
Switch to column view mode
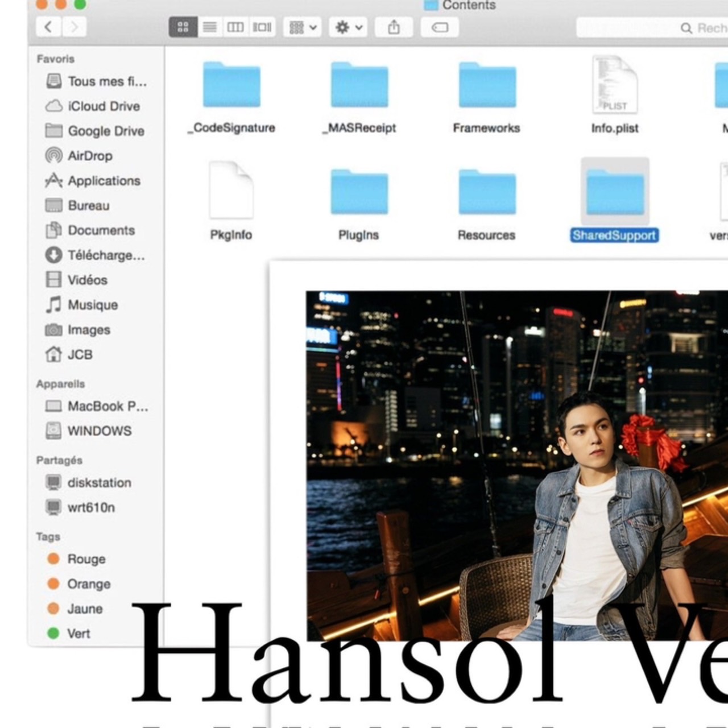(235, 27)
